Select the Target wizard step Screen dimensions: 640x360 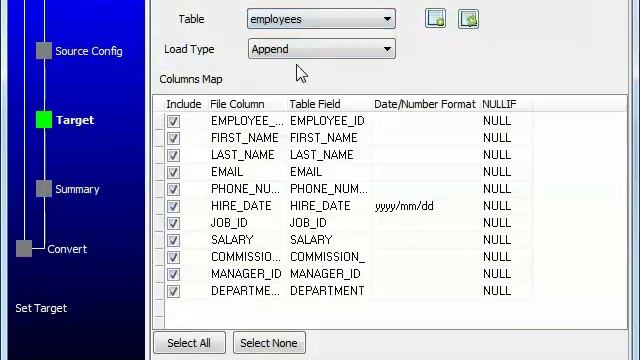(75, 120)
